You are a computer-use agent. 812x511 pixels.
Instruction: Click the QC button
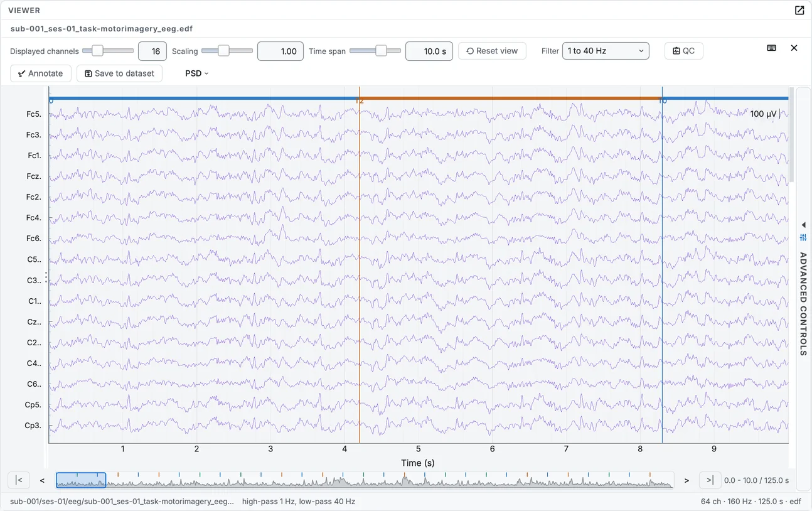[683, 51]
